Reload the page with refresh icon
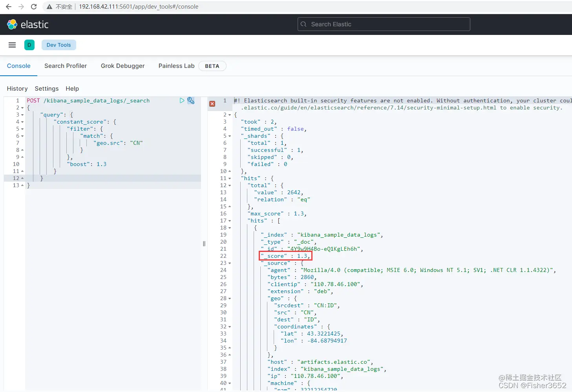This screenshot has width=572, height=392. pyautogui.click(x=34, y=7)
